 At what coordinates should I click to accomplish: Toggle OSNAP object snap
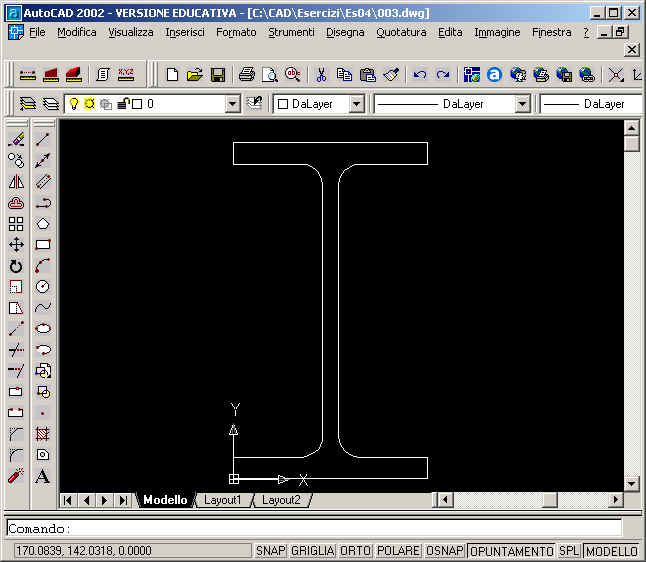[x=445, y=551]
